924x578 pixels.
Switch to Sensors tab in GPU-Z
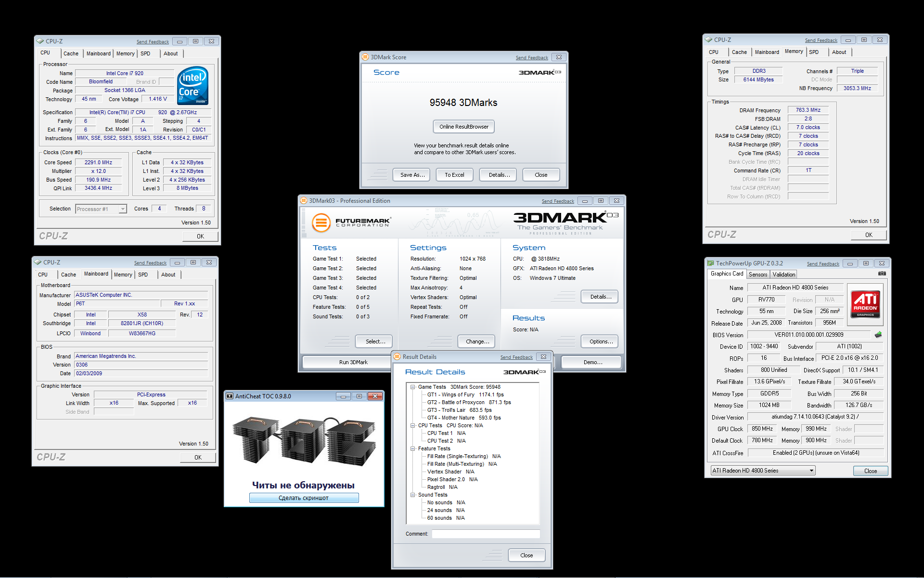[x=758, y=275]
